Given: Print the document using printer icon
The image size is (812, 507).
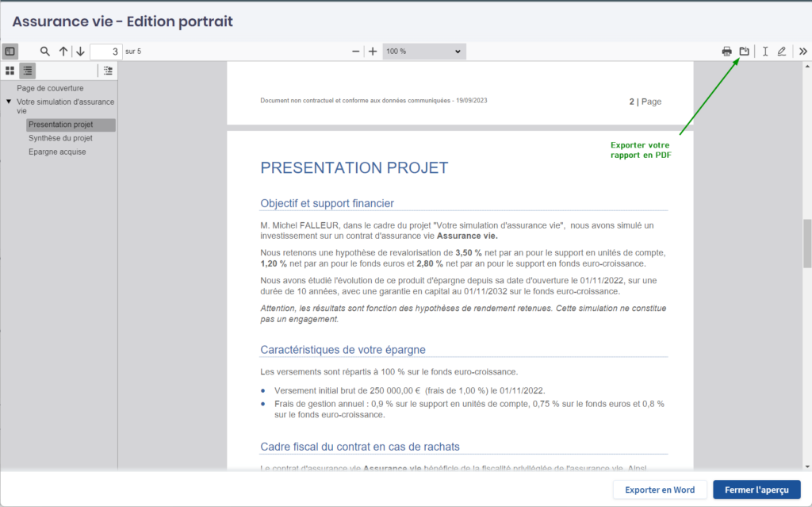Looking at the screenshot, I should tap(726, 52).
